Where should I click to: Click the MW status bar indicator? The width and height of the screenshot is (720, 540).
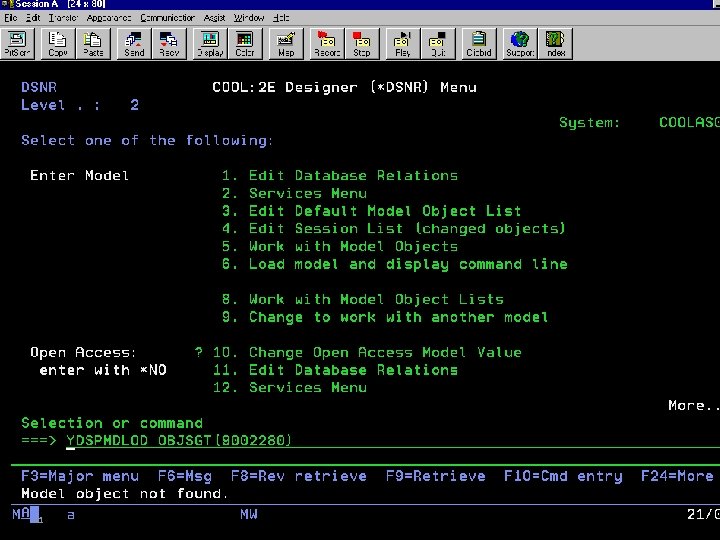249,514
